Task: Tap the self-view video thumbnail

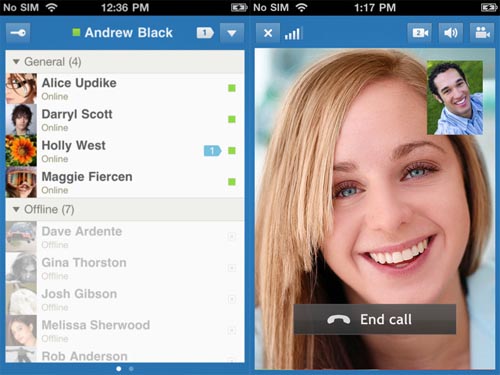Action: tap(455, 98)
